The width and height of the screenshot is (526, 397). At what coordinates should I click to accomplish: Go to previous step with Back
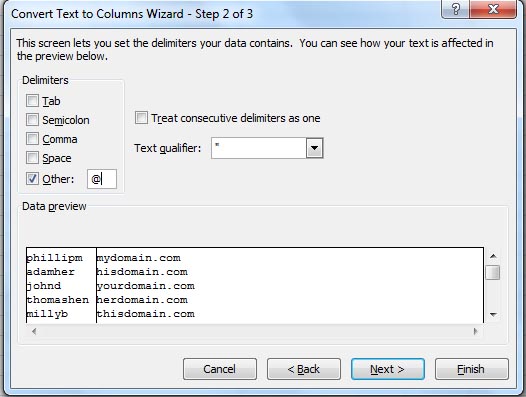[x=304, y=369]
